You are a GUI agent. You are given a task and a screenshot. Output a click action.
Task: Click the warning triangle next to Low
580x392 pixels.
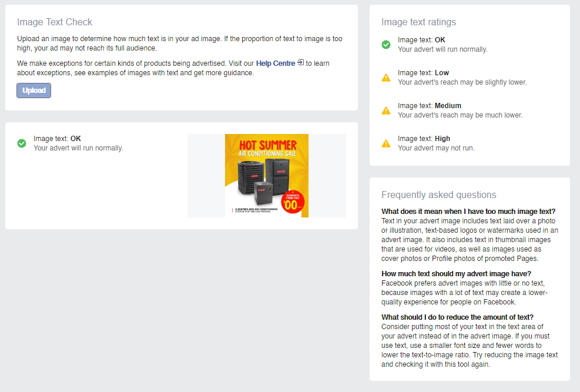pos(386,78)
